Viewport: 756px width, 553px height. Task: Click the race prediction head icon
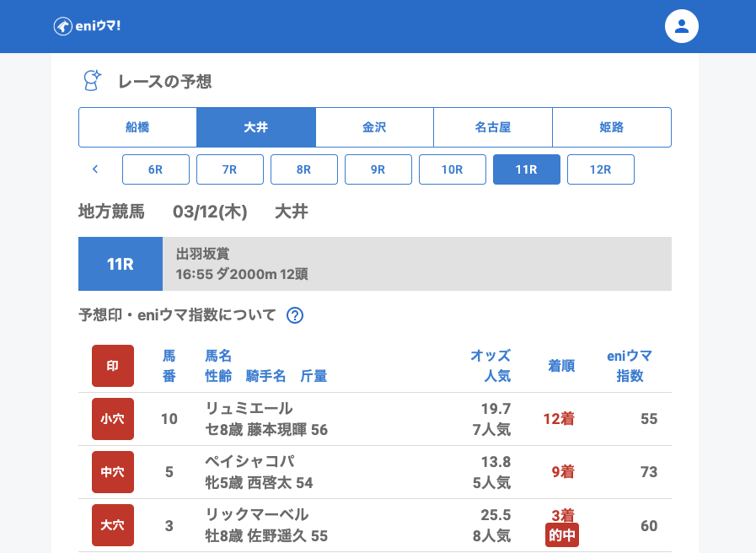point(91,81)
